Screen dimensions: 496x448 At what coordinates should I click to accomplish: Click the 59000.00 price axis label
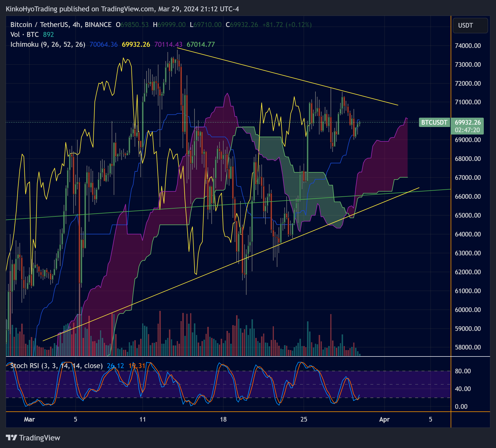click(x=468, y=329)
